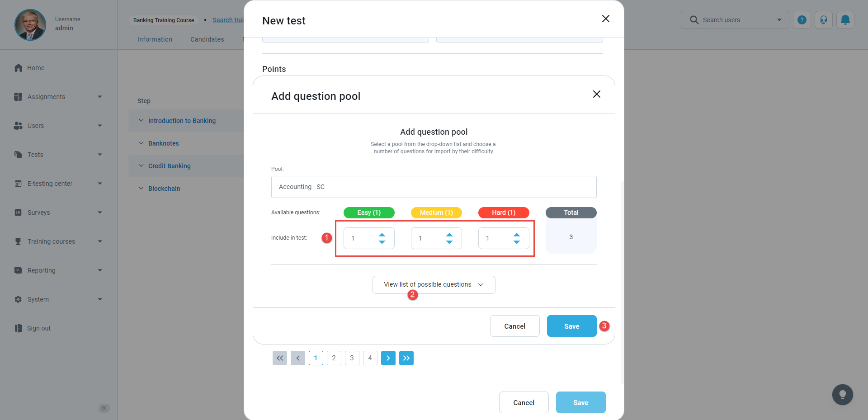Select the Home menu item
Image resolution: width=868 pixels, height=420 pixels.
click(36, 68)
